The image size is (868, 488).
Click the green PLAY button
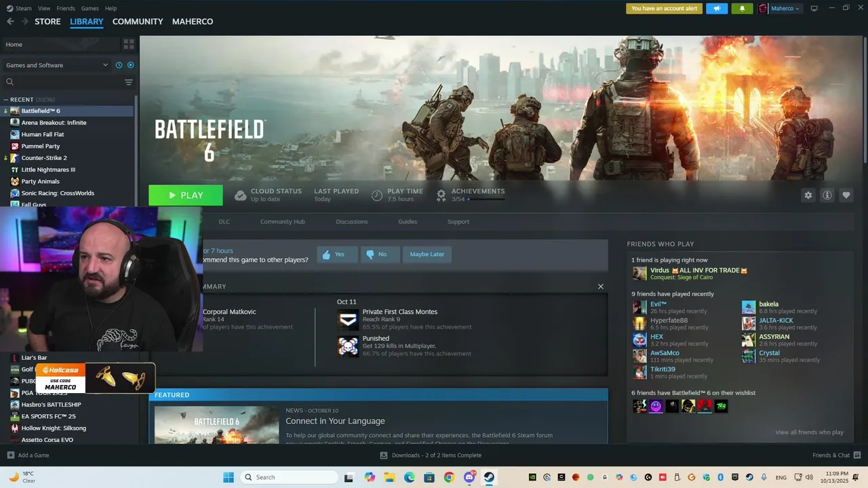pos(186,195)
